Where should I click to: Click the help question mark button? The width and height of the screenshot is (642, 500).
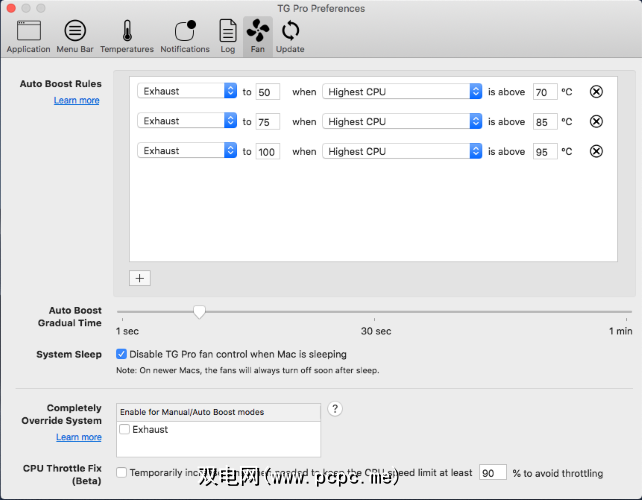click(335, 409)
